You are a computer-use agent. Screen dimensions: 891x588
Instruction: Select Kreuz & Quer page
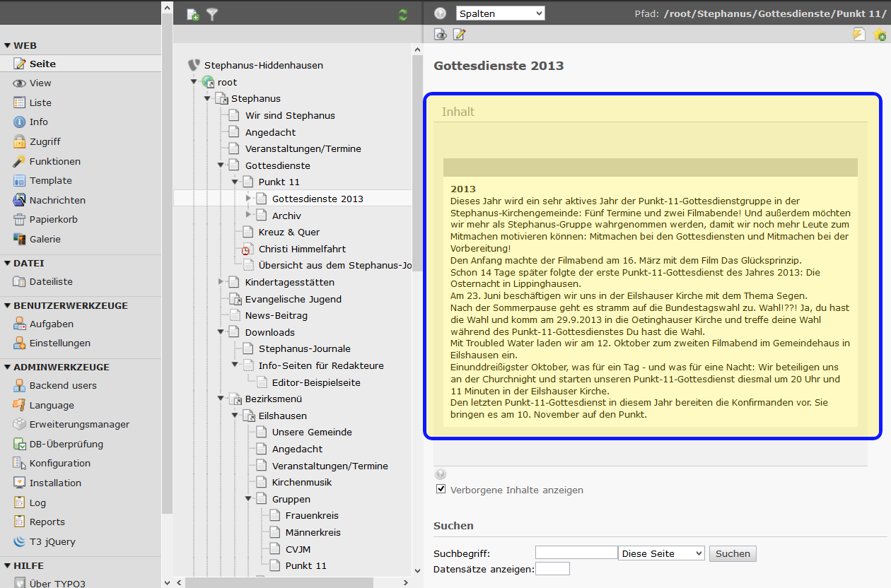point(289,232)
